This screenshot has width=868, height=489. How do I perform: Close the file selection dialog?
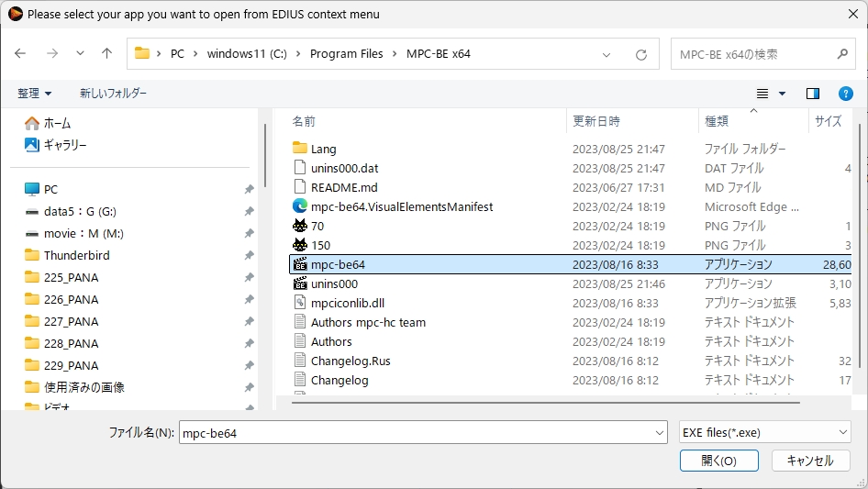point(853,14)
